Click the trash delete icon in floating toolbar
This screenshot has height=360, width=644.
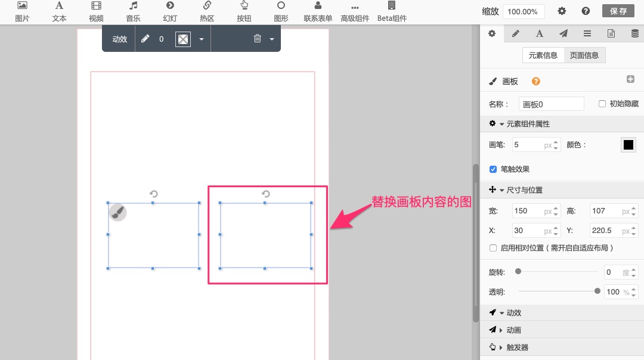(258, 39)
